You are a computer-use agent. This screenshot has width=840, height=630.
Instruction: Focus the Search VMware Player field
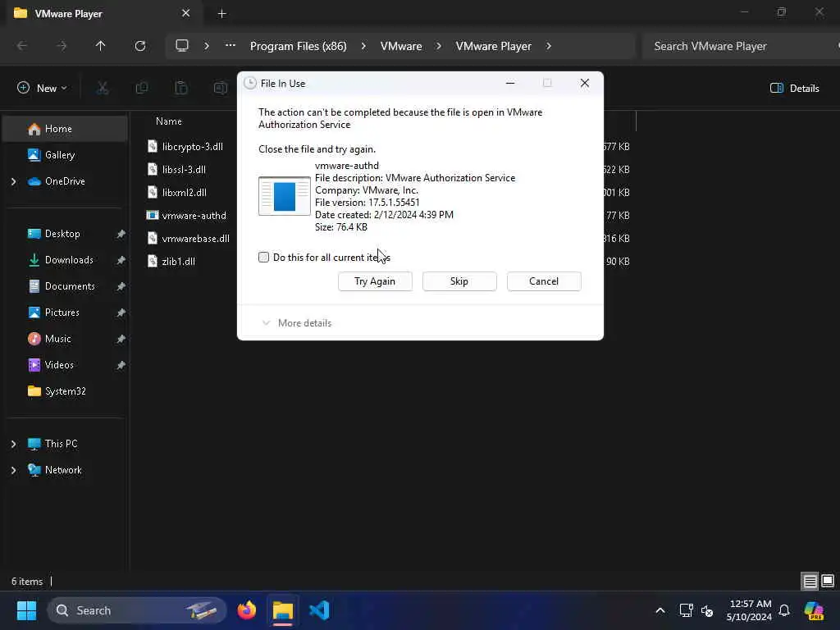click(739, 46)
